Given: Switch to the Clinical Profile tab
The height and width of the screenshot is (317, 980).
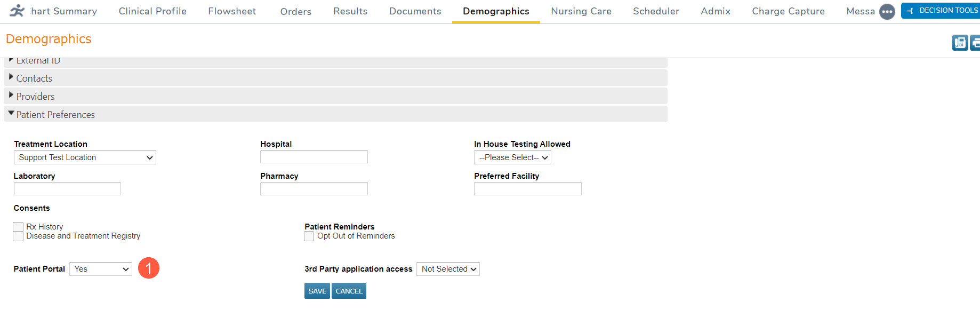Looking at the screenshot, I should 152,11.
